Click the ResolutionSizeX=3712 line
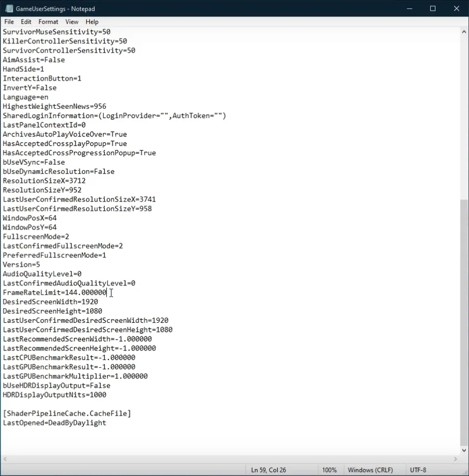The width and height of the screenshot is (469, 476). click(44, 181)
